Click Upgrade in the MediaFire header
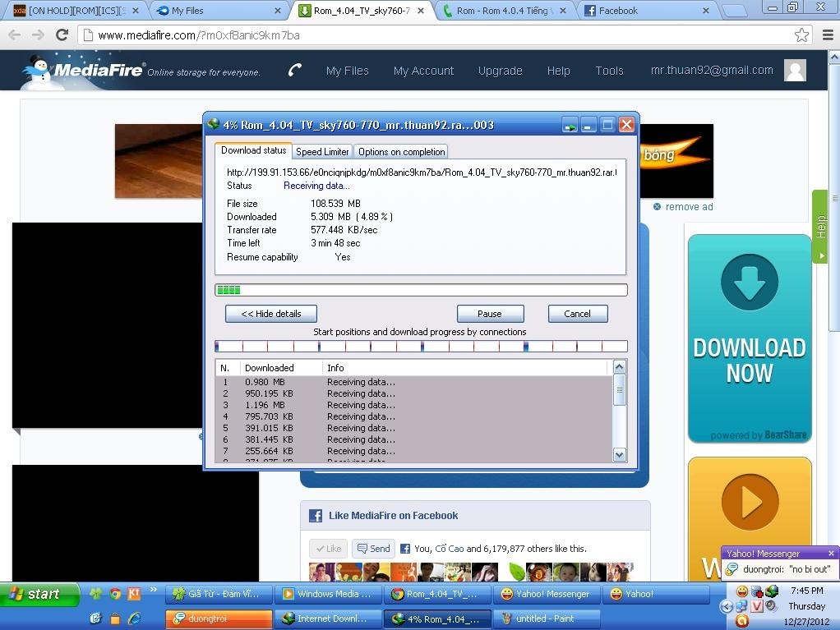The image size is (840, 630). [x=500, y=71]
